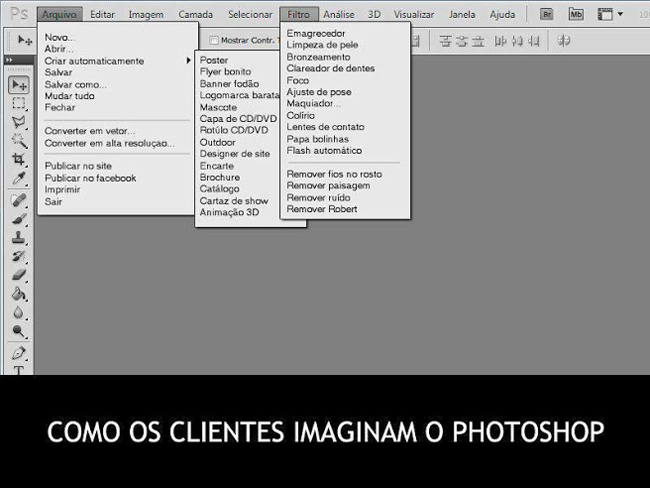Open the Filtro menu
This screenshot has height=488, width=650.
point(299,15)
